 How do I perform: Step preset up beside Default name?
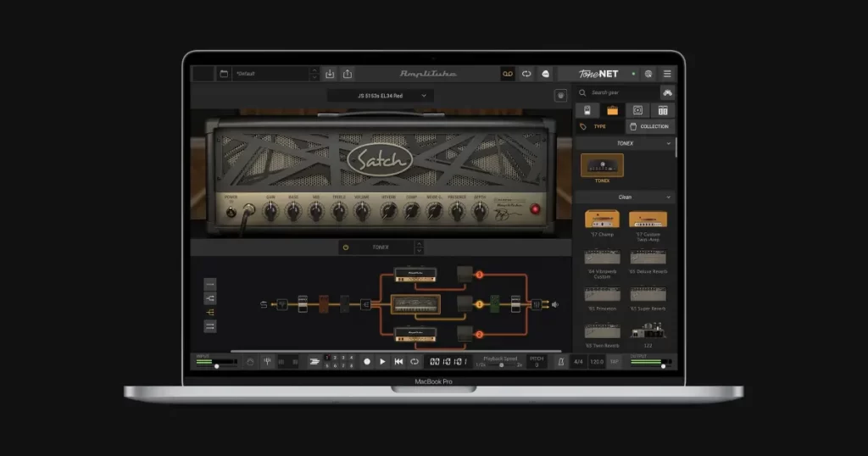coord(314,70)
